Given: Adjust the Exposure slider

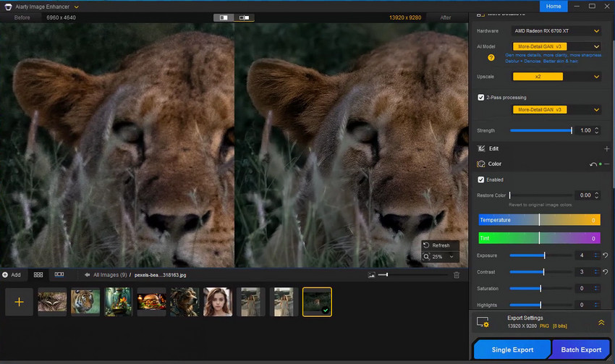Looking at the screenshot, I should click(x=540, y=255).
